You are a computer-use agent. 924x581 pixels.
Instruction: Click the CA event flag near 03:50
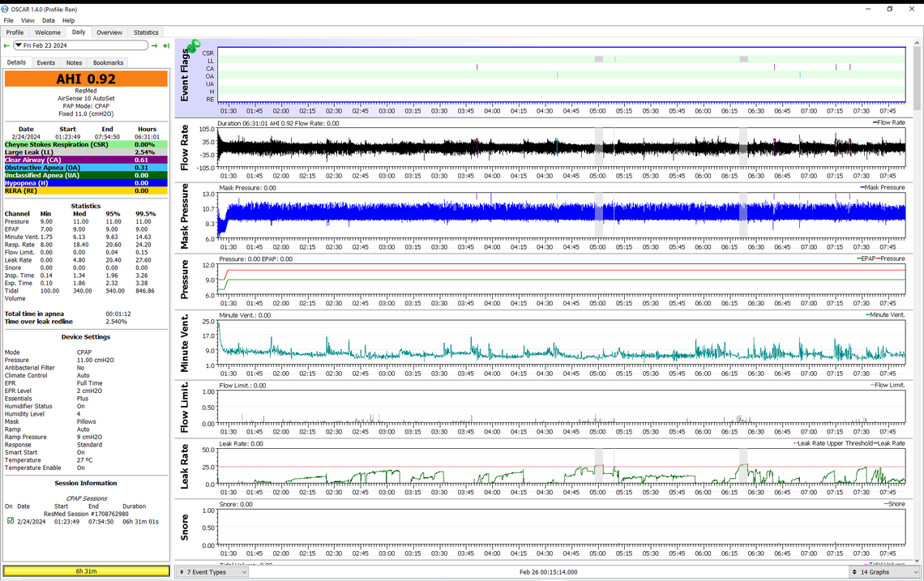(477, 68)
